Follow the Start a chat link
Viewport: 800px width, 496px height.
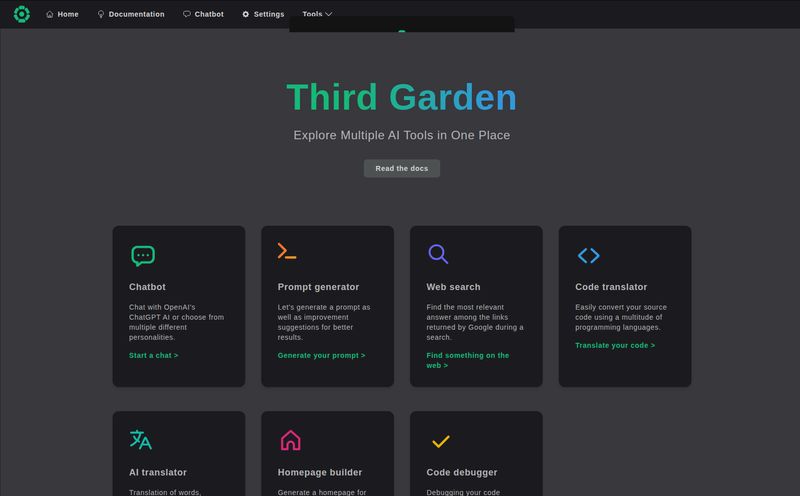(x=154, y=355)
